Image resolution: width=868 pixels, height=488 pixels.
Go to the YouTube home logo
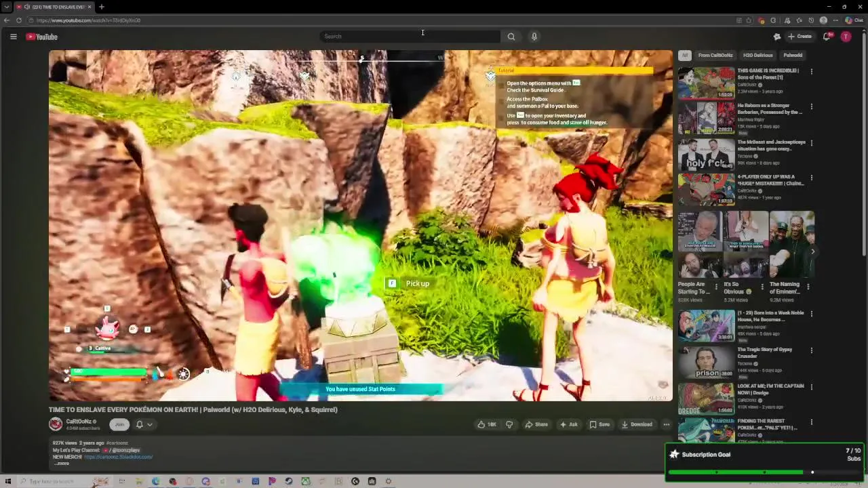click(x=42, y=37)
